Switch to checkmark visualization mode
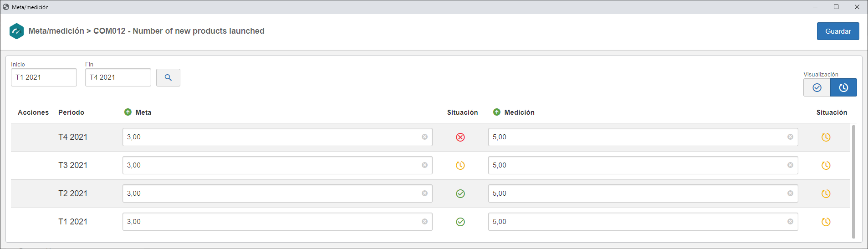Viewport: 868px width, 249px height. 817,87
